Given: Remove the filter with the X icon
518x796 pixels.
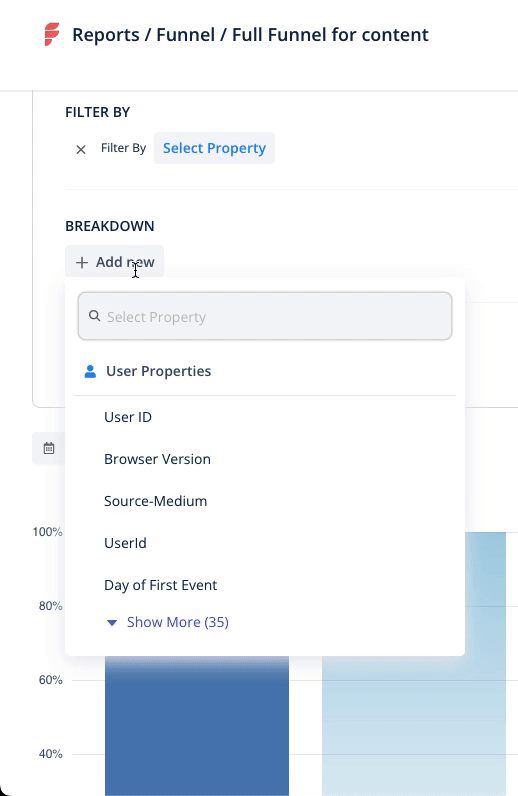Looking at the screenshot, I should [x=81, y=149].
